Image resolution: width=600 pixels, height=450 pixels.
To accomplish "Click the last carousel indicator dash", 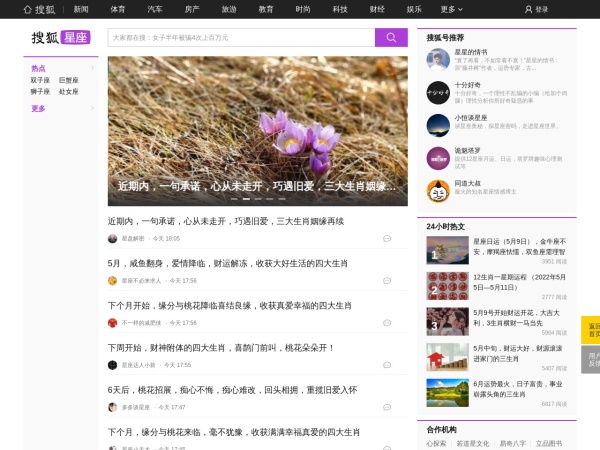I will [282, 199].
